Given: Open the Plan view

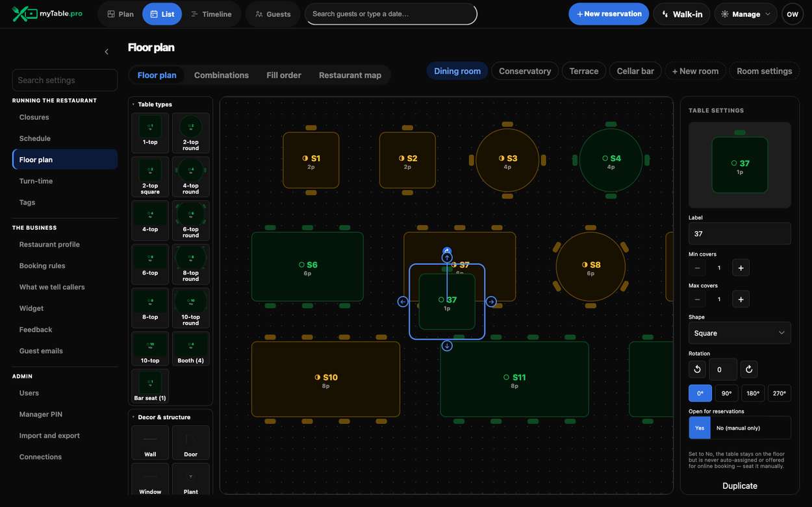Looking at the screenshot, I should [120, 14].
